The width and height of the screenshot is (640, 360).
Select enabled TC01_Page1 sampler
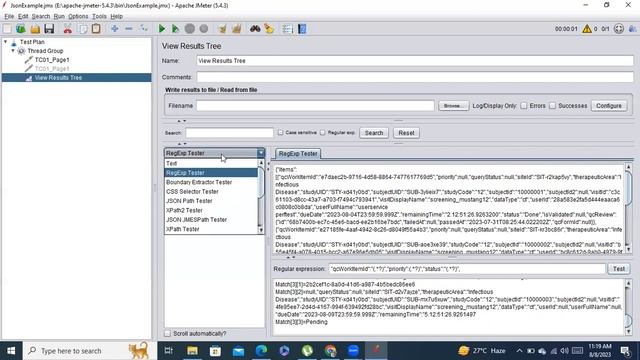tap(51, 60)
